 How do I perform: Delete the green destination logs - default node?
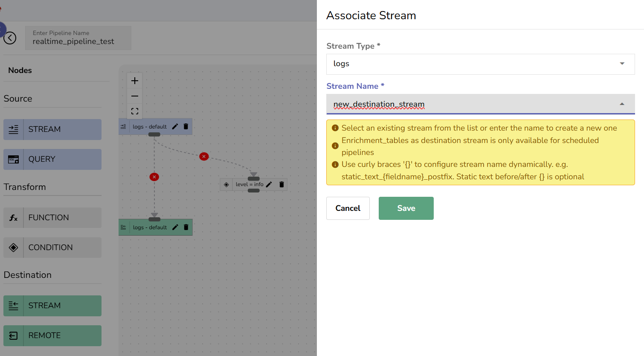click(x=186, y=228)
